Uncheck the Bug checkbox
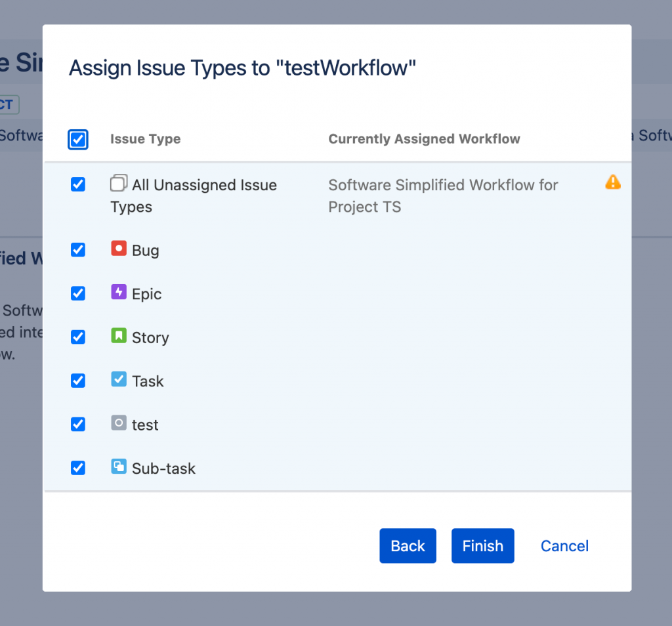 coord(78,250)
